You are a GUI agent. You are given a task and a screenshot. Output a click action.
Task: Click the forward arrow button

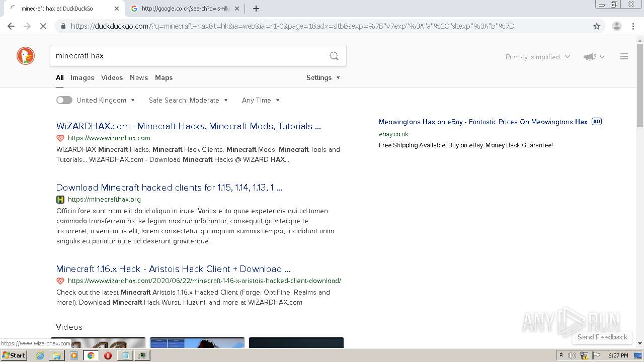click(27, 26)
